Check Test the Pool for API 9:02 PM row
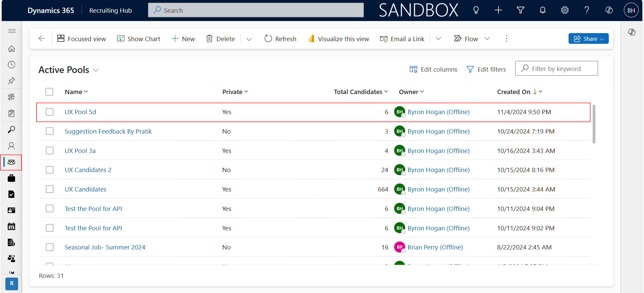The image size is (644, 293). (50, 228)
